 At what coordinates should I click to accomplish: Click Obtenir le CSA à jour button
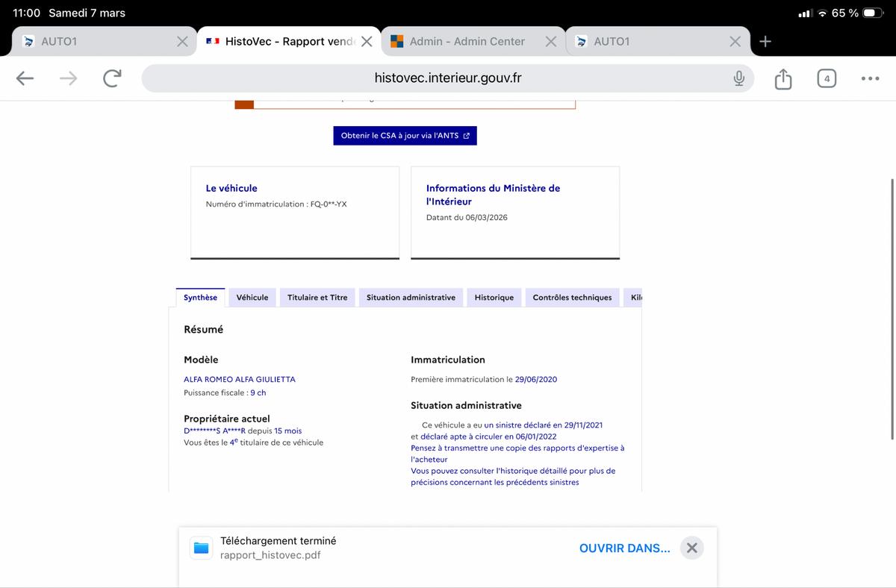click(x=405, y=136)
